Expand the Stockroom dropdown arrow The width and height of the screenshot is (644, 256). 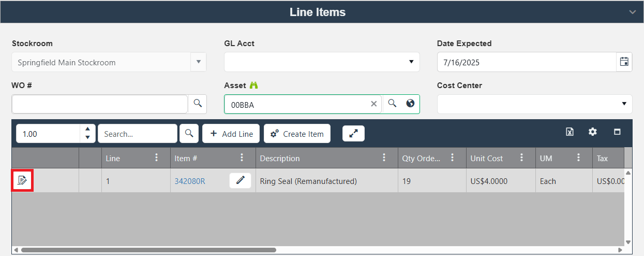point(198,62)
